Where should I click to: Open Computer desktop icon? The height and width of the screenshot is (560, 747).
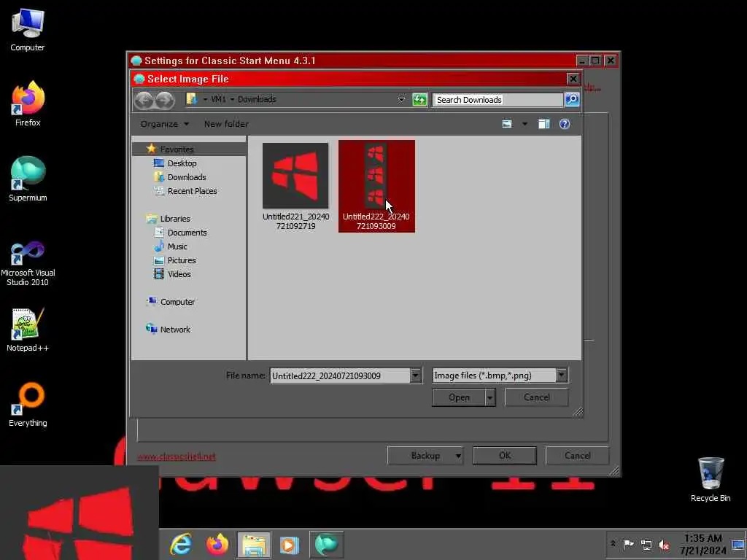[x=28, y=30]
